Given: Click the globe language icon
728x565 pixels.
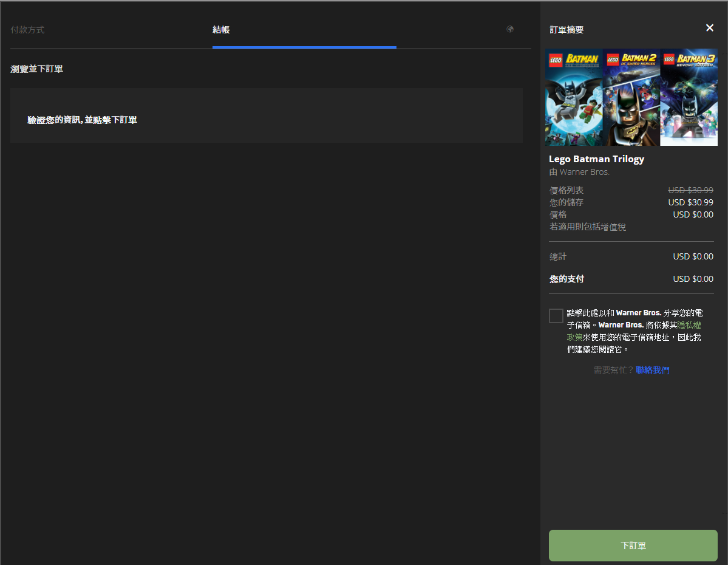Looking at the screenshot, I should click(510, 29).
